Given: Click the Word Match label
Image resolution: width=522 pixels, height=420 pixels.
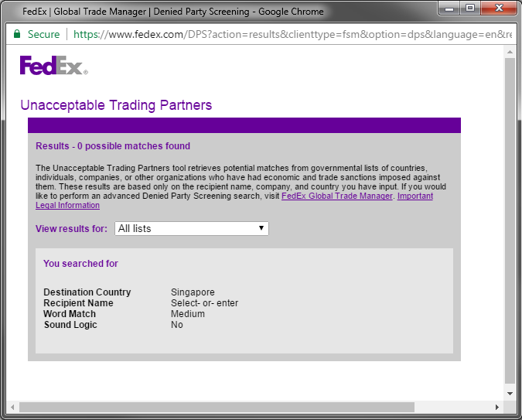Looking at the screenshot, I should click(x=70, y=314).
